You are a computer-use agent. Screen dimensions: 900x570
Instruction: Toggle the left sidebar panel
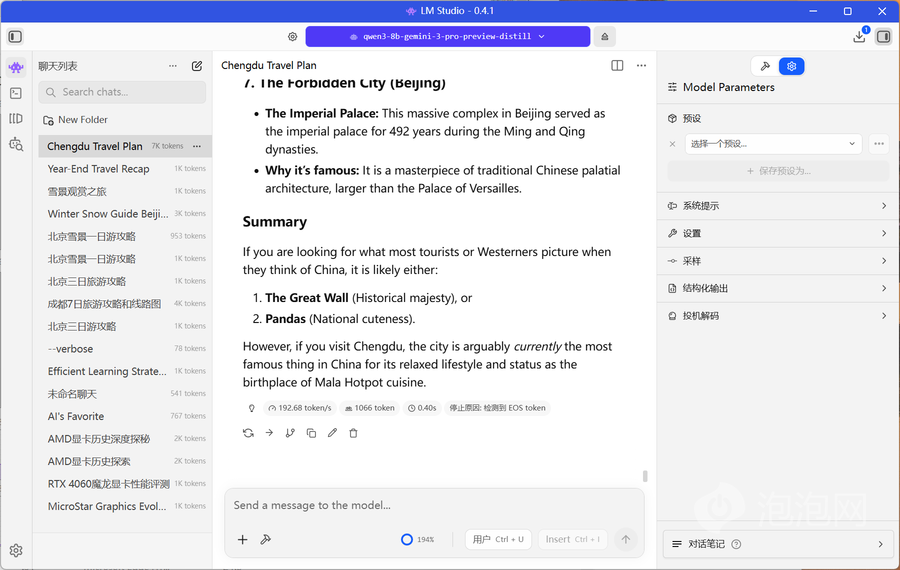[x=15, y=36]
